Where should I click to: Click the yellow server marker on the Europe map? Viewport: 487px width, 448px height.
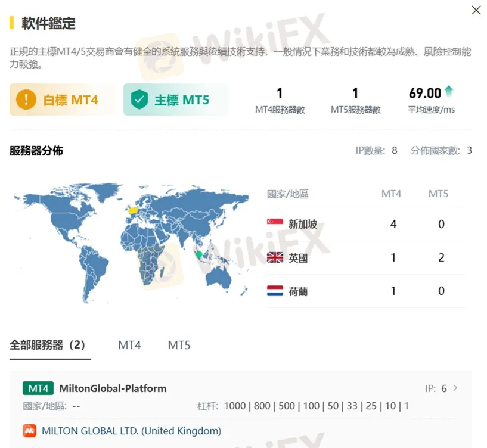pyautogui.click(x=132, y=210)
